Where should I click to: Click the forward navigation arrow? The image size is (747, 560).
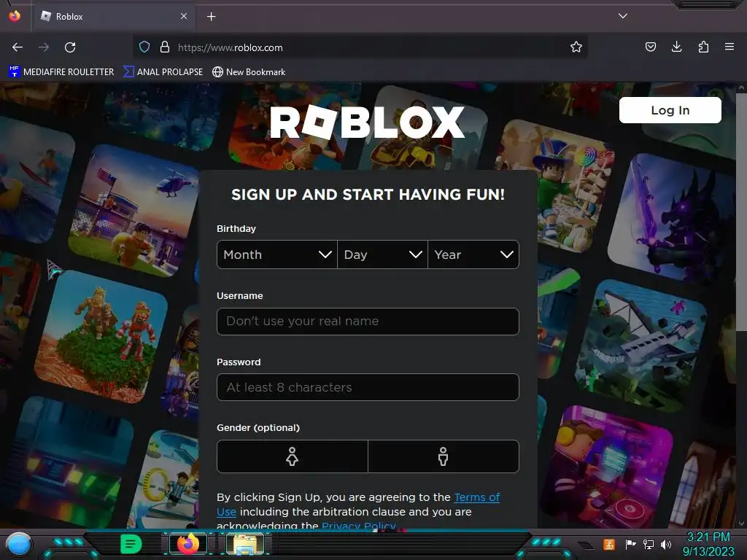(44, 47)
